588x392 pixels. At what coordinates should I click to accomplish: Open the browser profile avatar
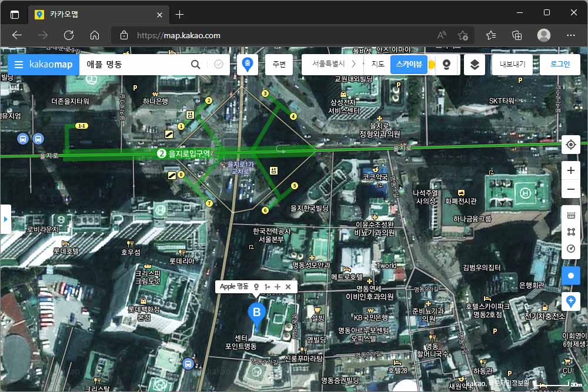pos(544,35)
